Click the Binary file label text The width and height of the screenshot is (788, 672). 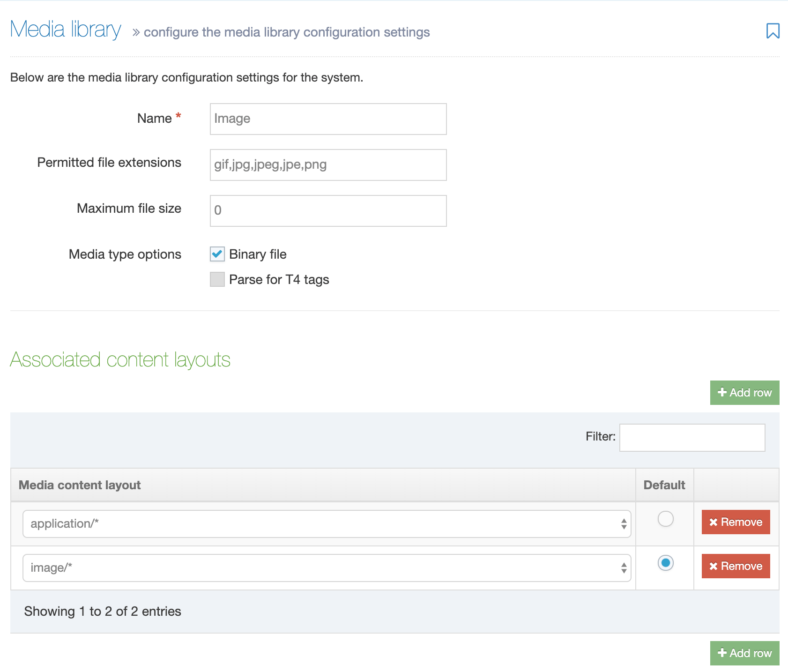pyautogui.click(x=258, y=254)
